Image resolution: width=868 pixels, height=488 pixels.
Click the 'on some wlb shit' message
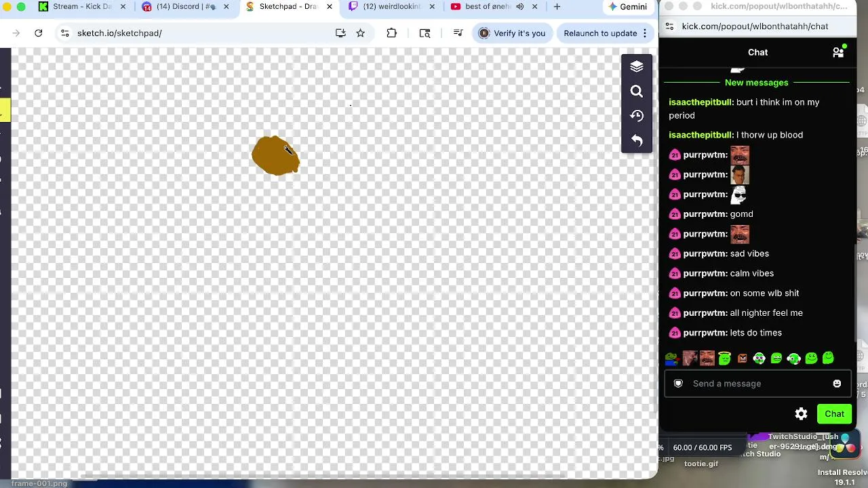[x=764, y=293]
